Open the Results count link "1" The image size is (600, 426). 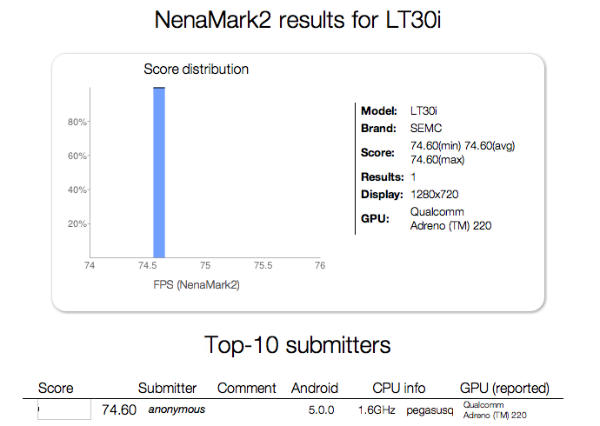tap(414, 176)
